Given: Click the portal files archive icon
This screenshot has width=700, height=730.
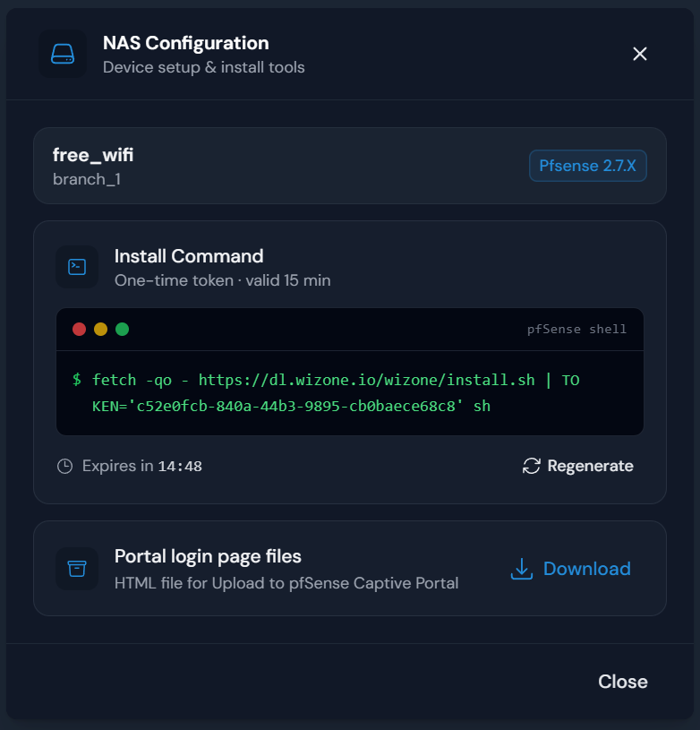Looking at the screenshot, I should (77, 568).
